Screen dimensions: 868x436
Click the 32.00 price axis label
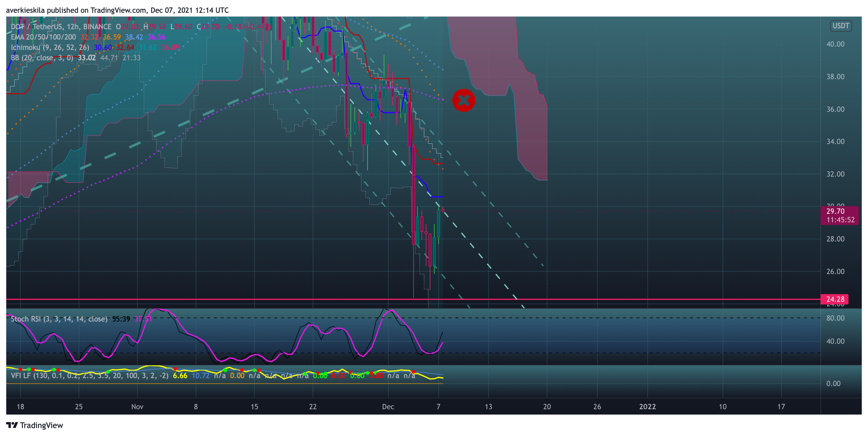pos(835,174)
